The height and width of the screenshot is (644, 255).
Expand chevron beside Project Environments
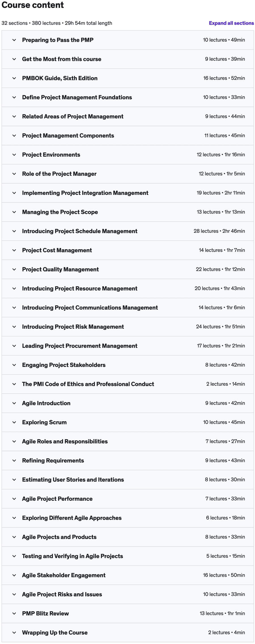point(14,155)
